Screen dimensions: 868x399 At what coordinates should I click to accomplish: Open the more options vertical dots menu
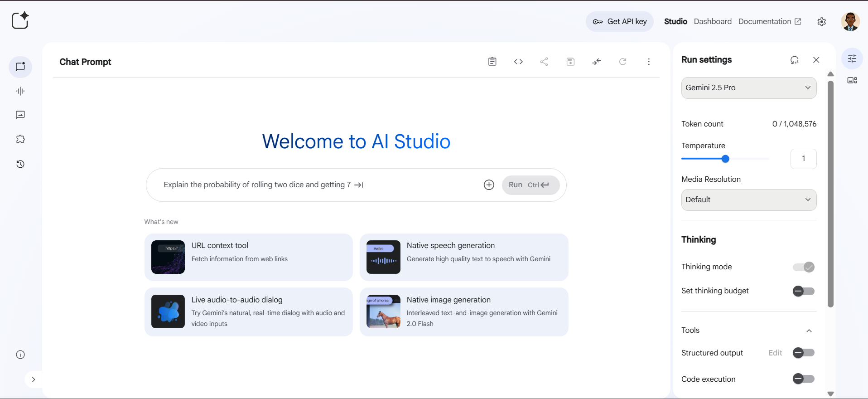pos(649,62)
